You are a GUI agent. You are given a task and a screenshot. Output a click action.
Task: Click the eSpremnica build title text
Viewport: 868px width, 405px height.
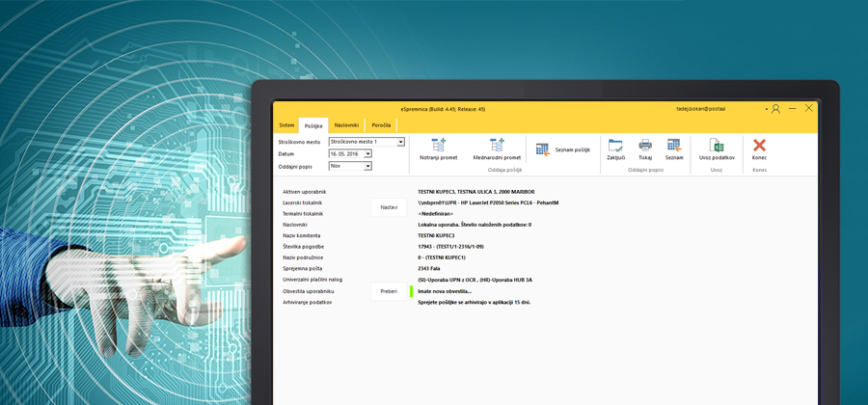443,109
